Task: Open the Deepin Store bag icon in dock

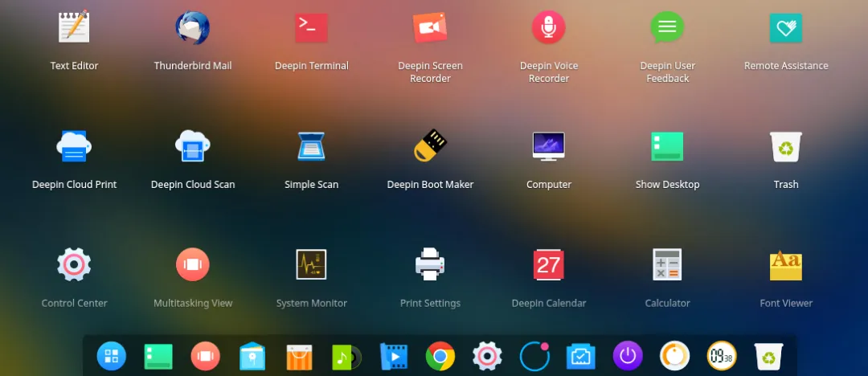Action: pyautogui.click(x=299, y=357)
